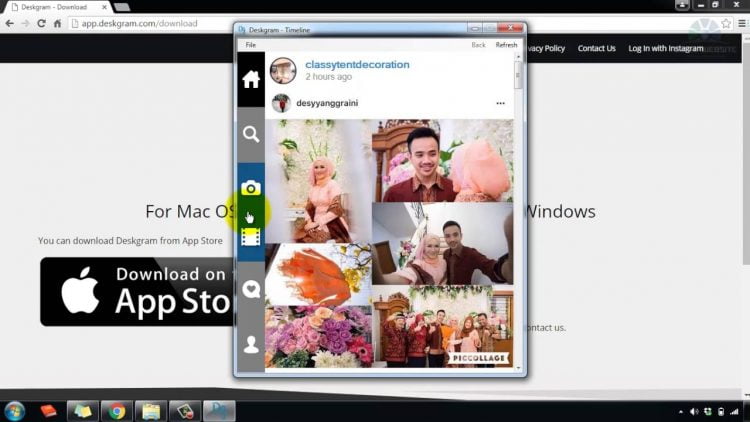Open the user profile icon in sidebar

pos(251,344)
